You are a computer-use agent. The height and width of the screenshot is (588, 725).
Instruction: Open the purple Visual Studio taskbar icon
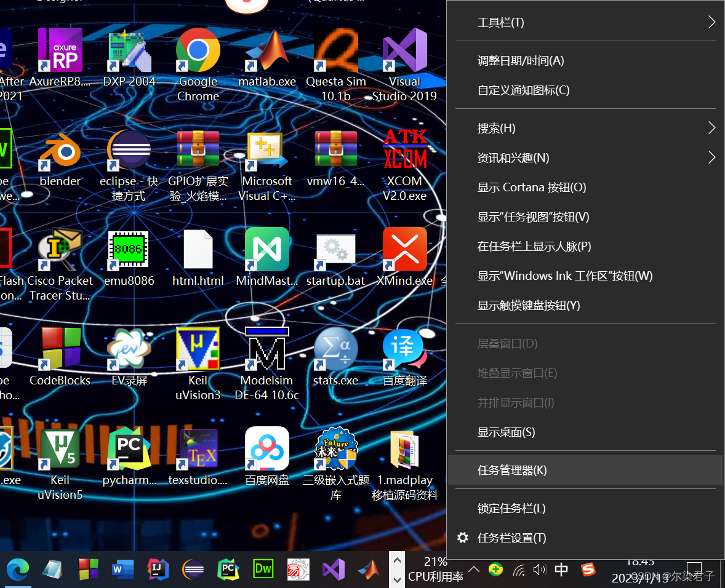pos(334,570)
